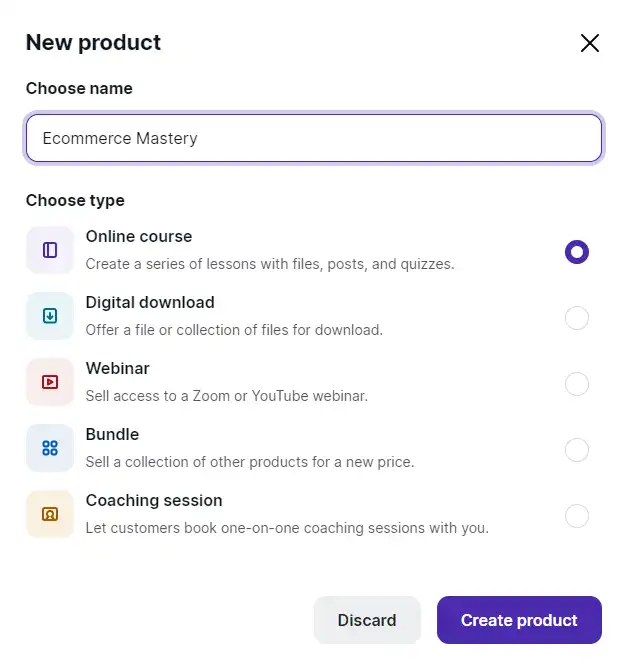Choose the Webinar radio button
Screen dimensions: 632x669
(x=577, y=384)
